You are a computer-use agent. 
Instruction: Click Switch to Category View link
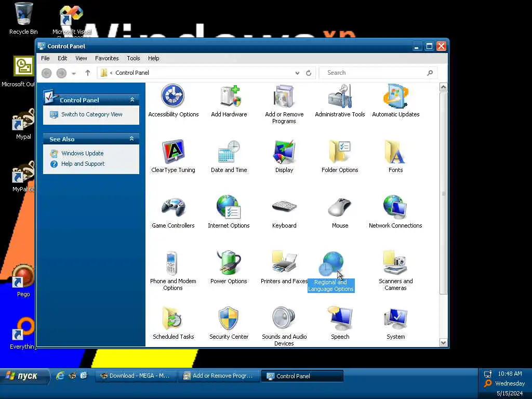tap(91, 114)
